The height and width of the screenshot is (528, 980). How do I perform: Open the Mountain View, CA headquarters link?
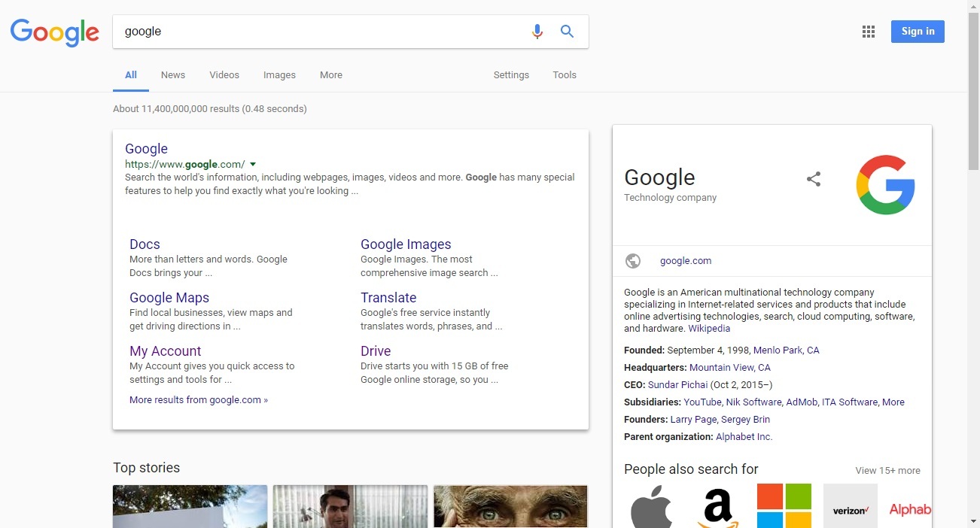(x=730, y=368)
